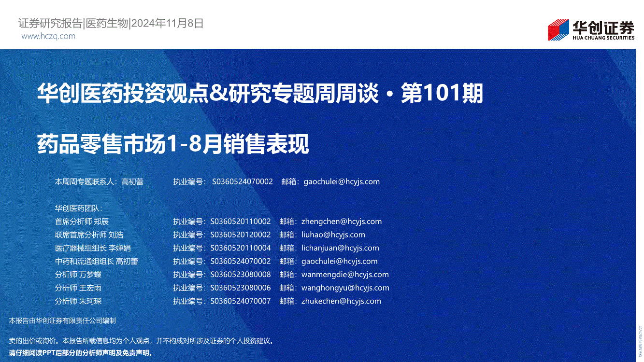Click the text 本周周专题联系人：高初蕾

99,182
